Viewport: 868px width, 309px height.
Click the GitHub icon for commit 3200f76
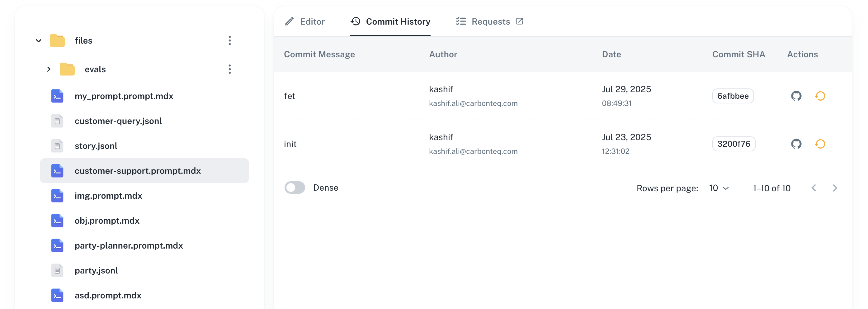coord(796,144)
